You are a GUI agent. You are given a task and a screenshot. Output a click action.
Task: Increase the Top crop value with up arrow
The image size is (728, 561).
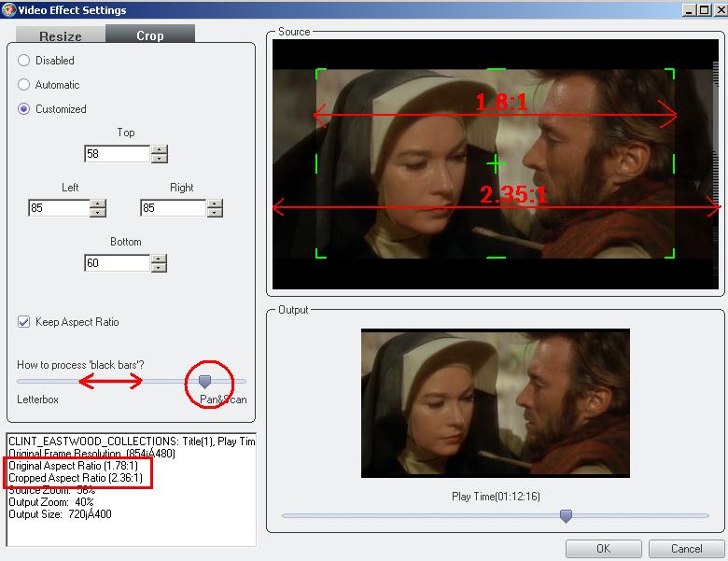(160, 149)
